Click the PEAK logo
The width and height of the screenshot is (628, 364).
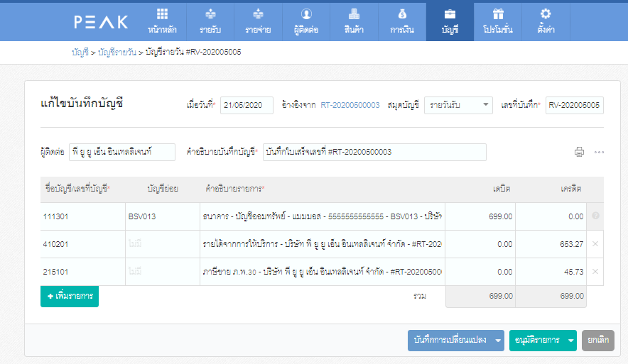(x=101, y=22)
